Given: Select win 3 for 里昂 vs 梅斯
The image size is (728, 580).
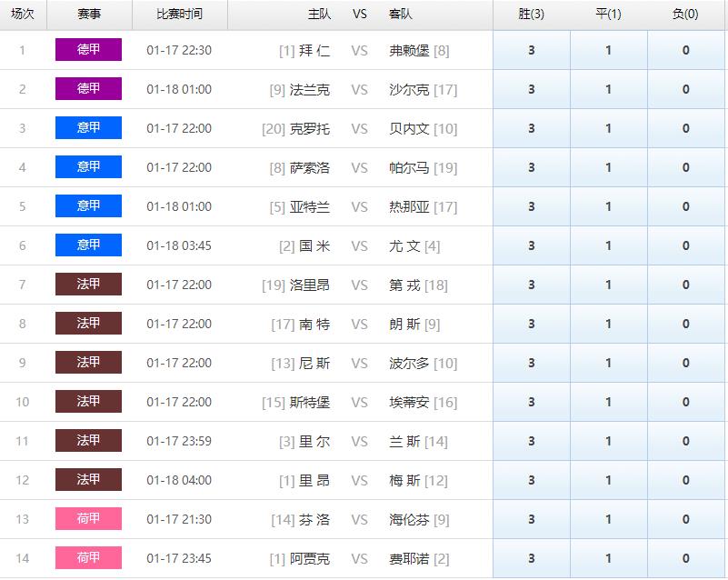Looking at the screenshot, I should point(532,480).
